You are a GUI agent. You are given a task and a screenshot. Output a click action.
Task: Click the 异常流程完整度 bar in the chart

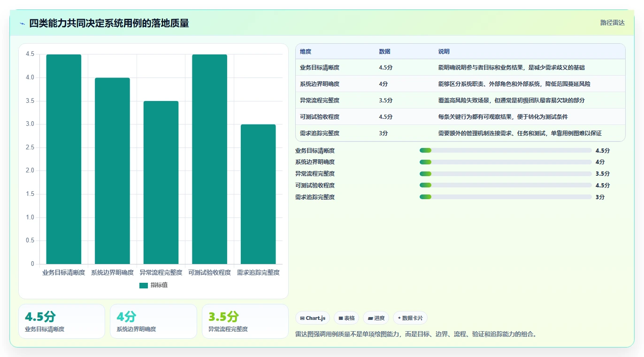[161, 182]
